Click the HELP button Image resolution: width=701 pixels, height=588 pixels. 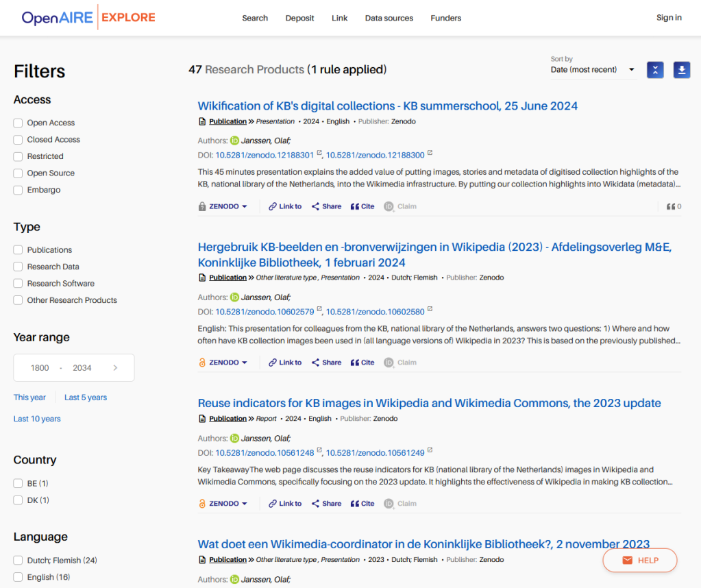click(x=640, y=561)
